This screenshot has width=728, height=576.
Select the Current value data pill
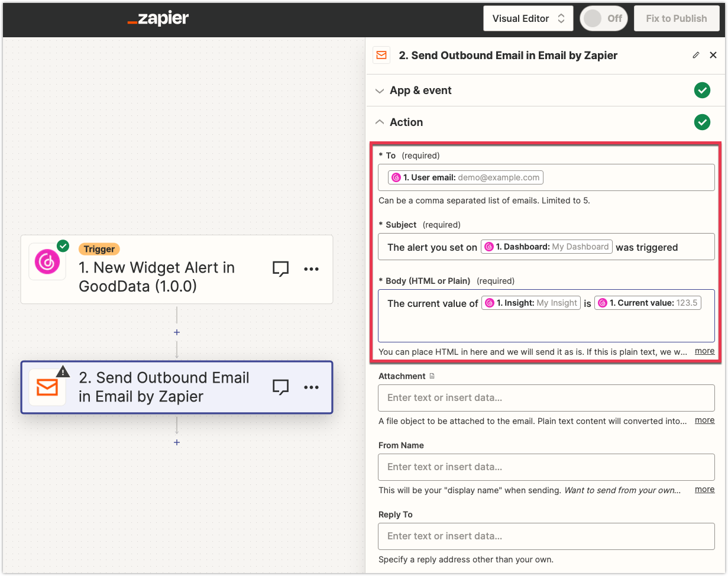pos(648,303)
